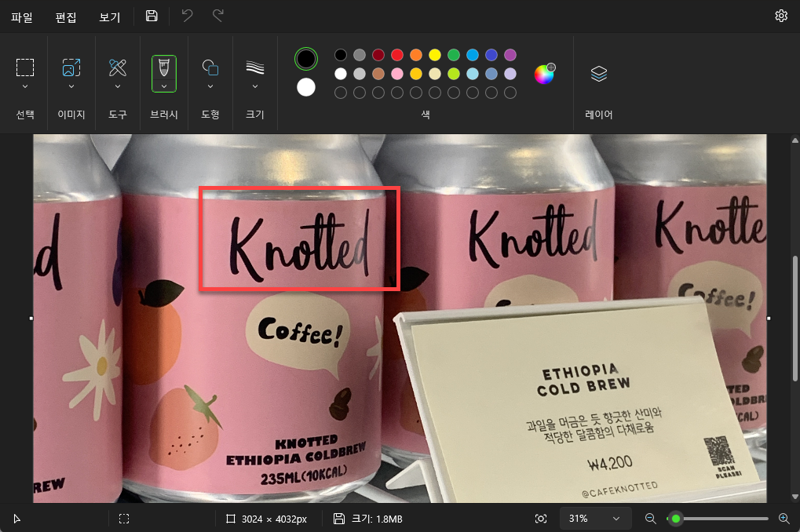This screenshot has height=532, width=800.
Task: Click the 크기: 1.8MB file size text
Action: tap(377, 519)
